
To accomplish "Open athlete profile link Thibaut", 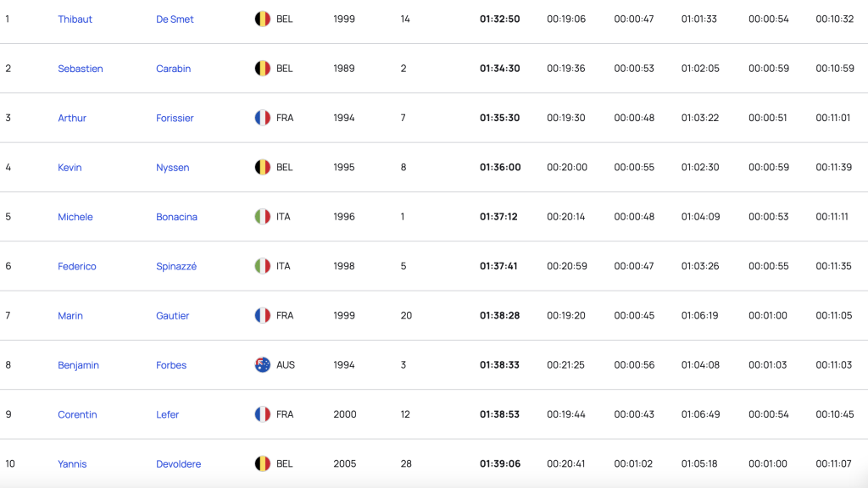I will pos(75,19).
